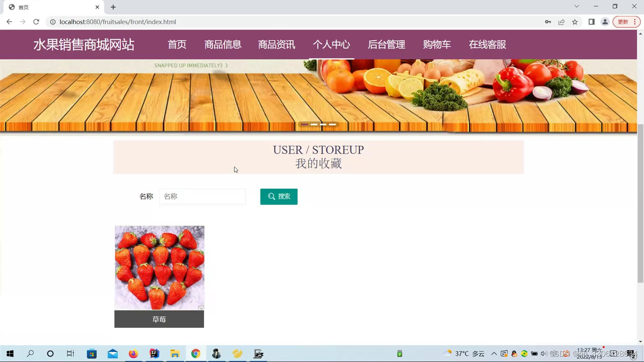Screen dimensions: 644x362
Task: Select the last carousel indicator dash
Action: click(332, 124)
